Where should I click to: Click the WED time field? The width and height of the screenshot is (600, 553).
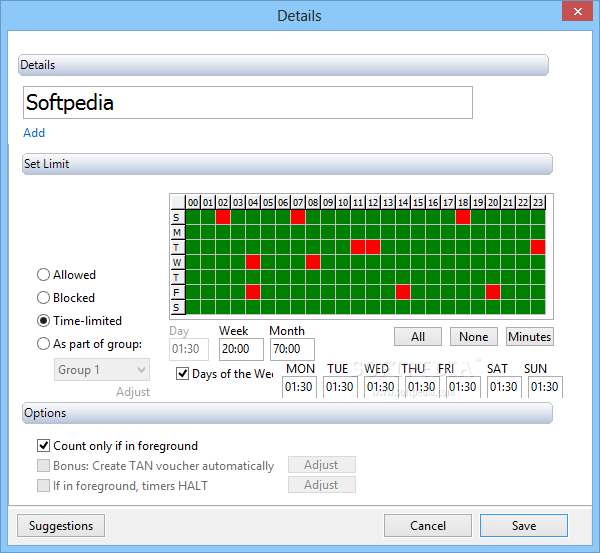coord(381,387)
